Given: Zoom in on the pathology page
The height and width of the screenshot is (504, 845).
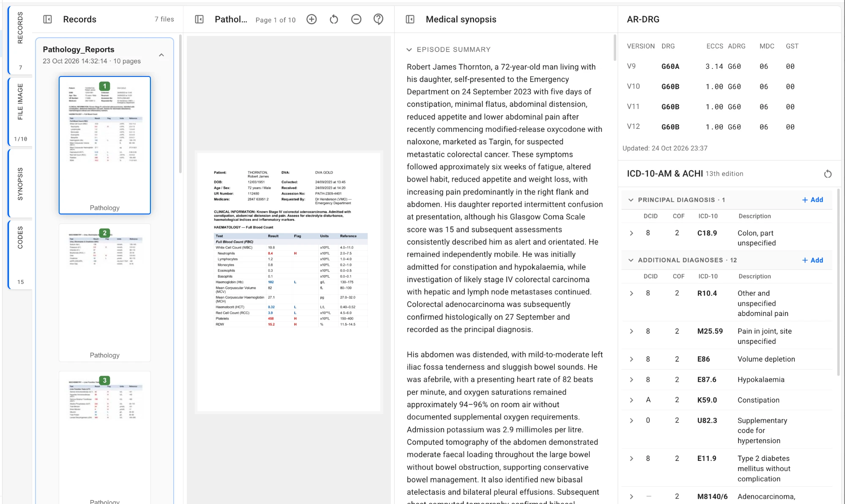Looking at the screenshot, I should [311, 19].
